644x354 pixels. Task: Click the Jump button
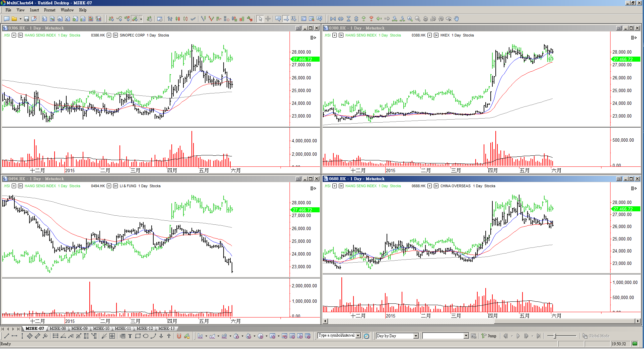(489, 336)
